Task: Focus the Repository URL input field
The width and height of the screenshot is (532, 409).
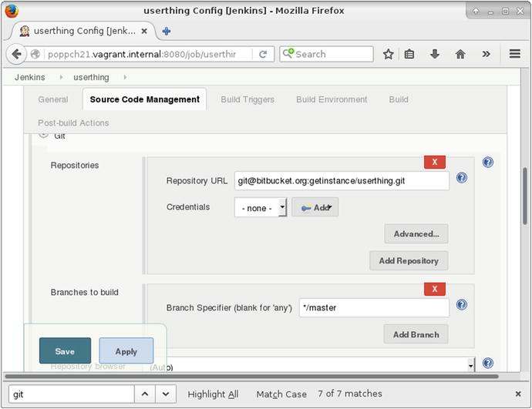Action: 342,180
